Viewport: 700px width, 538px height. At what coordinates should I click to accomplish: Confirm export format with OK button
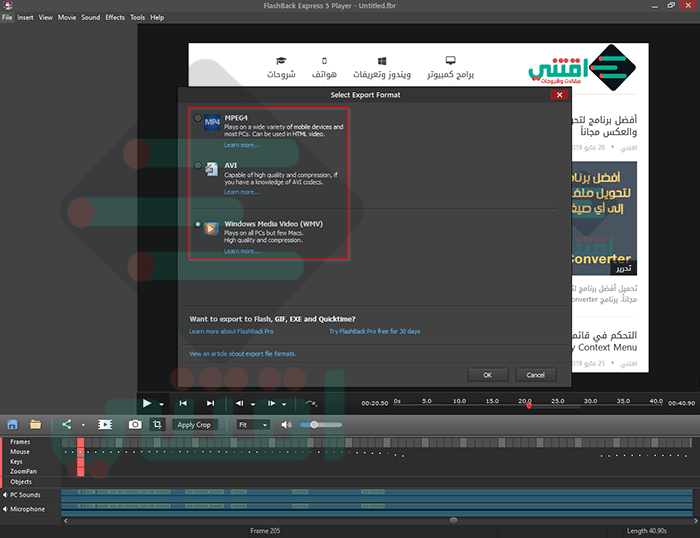tap(488, 375)
